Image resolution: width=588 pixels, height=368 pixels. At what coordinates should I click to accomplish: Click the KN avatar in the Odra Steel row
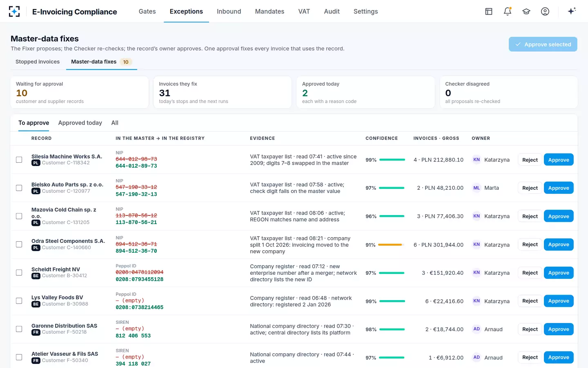coord(477,245)
